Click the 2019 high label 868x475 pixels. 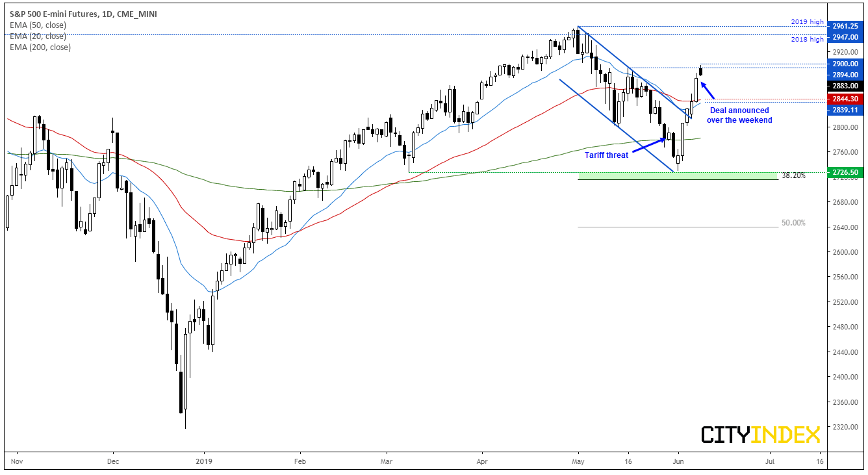tap(808, 22)
